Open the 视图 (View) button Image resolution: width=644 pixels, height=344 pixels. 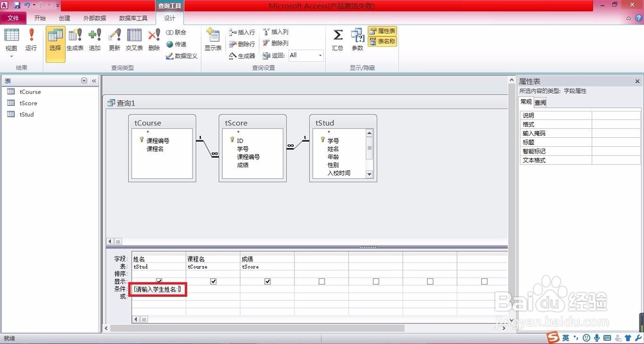click(12, 40)
